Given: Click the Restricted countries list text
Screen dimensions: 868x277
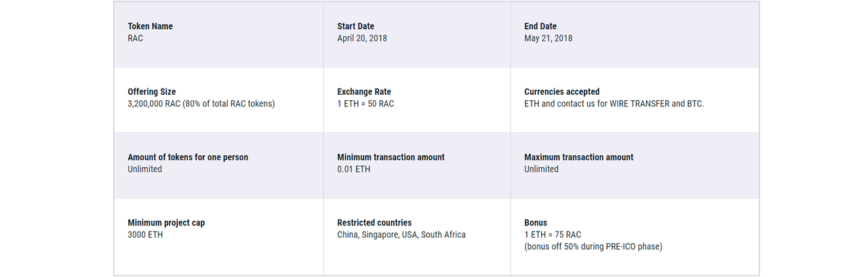Looking at the screenshot, I should click(x=401, y=235).
